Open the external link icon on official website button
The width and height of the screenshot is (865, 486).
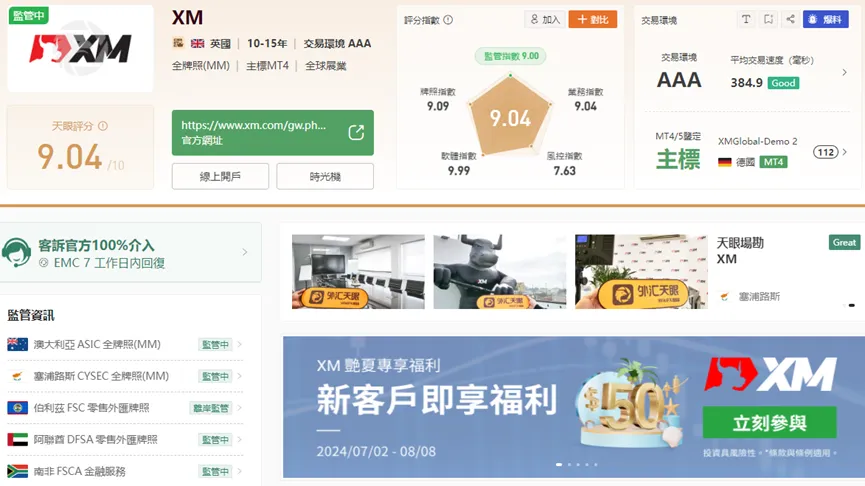(x=356, y=132)
